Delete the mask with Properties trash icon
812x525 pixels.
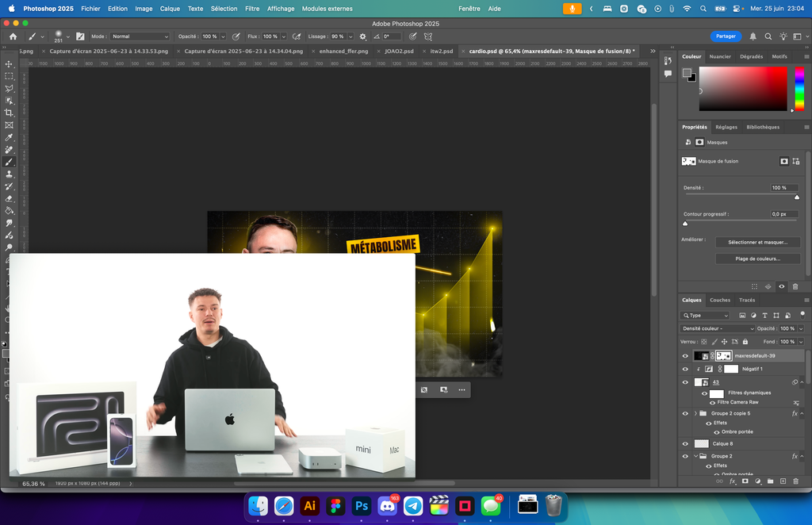[795, 286]
